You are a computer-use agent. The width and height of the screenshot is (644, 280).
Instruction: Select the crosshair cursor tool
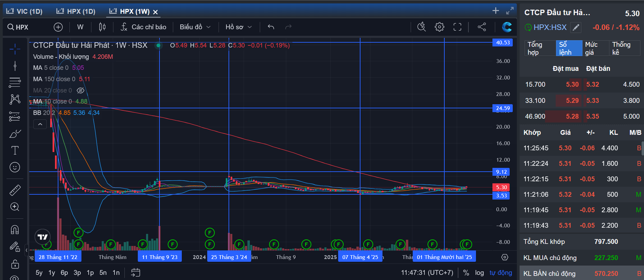pos(15,49)
